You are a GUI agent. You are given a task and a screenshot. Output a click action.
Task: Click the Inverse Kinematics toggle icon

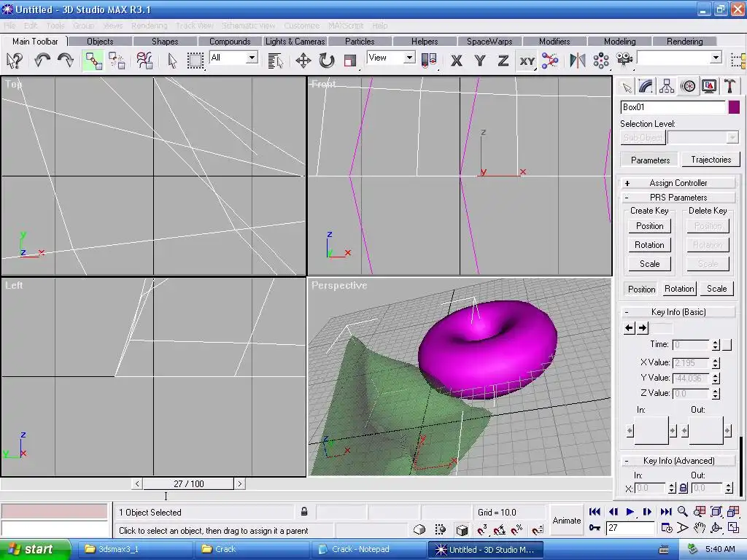click(550, 61)
